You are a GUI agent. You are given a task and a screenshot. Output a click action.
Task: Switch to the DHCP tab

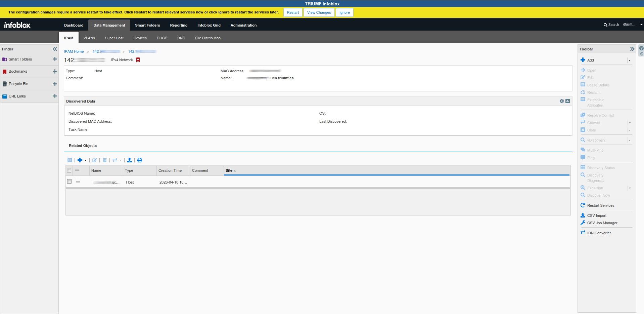[x=162, y=38]
